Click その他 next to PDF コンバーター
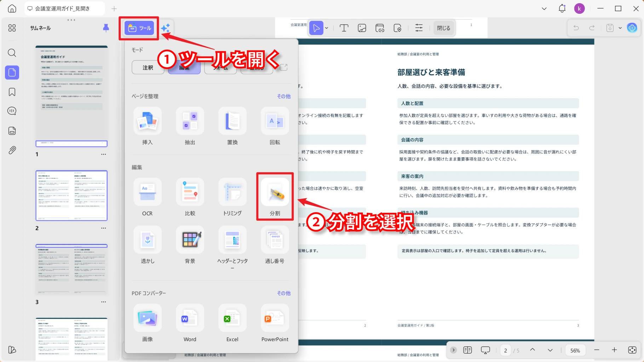The height and width of the screenshot is (362, 644). pos(284,293)
